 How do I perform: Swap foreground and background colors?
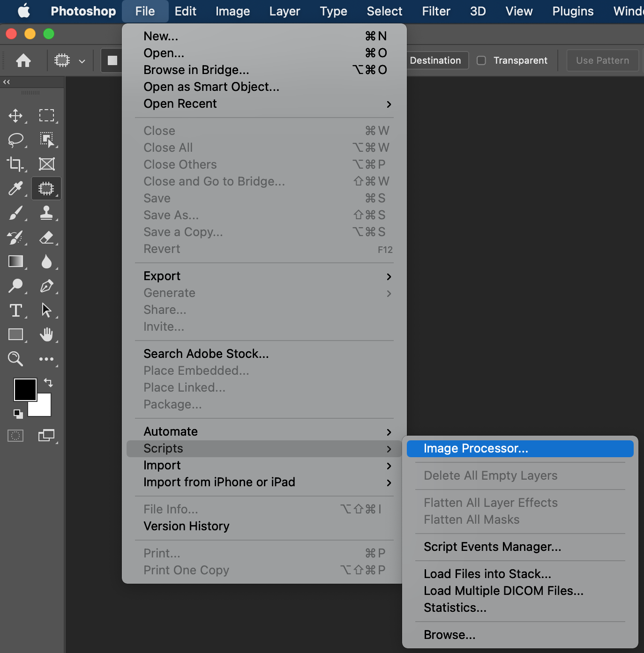coord(48,382)
